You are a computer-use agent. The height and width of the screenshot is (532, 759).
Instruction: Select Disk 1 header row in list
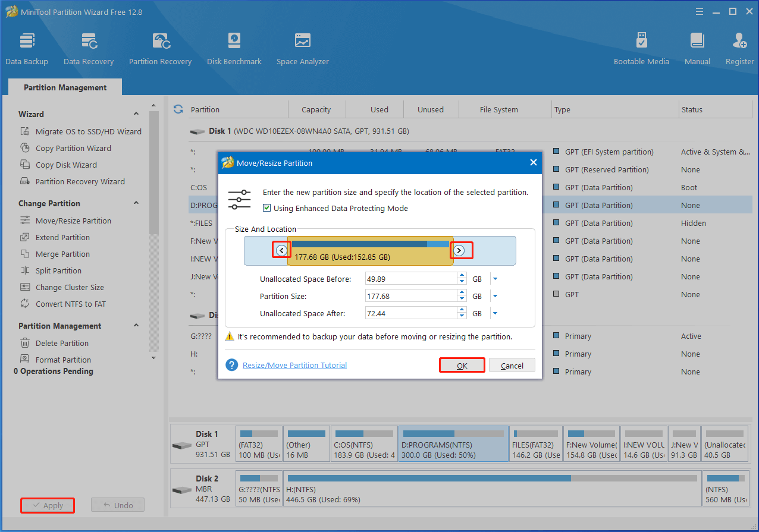(x=470, y=131)
